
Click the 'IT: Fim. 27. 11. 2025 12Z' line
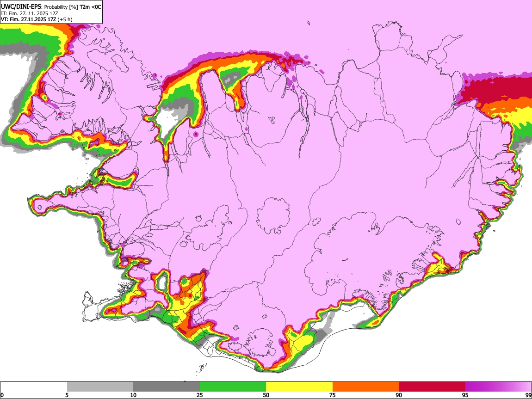[30, 13]
